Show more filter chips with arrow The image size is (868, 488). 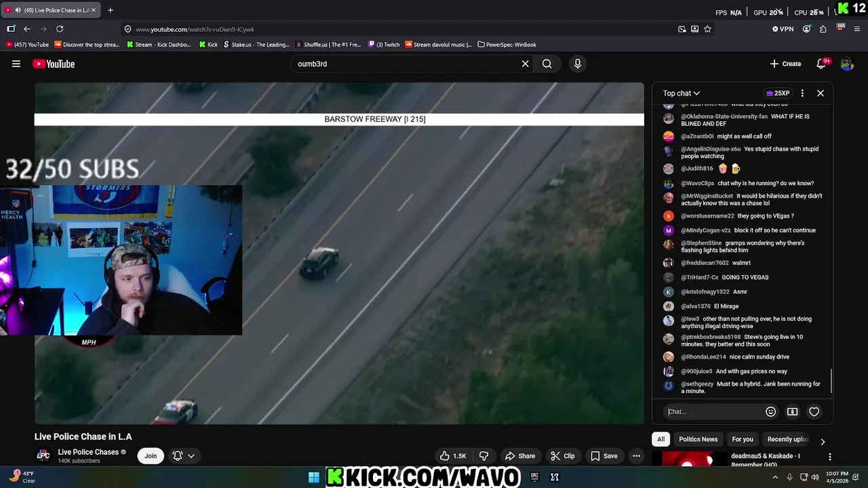[823, 441]
